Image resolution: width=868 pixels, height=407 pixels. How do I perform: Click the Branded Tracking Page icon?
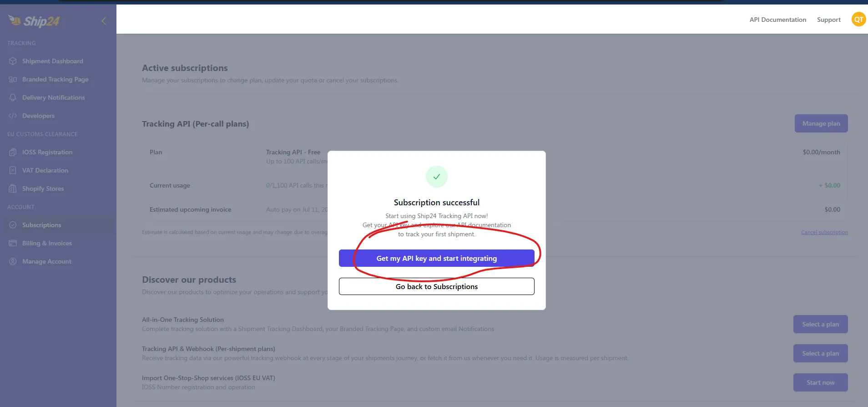[x=13, y=79]
